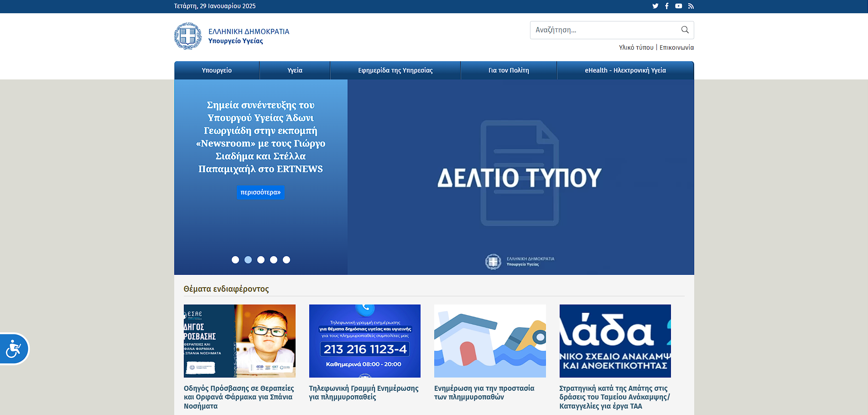The image size is (868, 415).
Task: Open the accessibility wheelchair widget
Action: [x=14, y=349]
